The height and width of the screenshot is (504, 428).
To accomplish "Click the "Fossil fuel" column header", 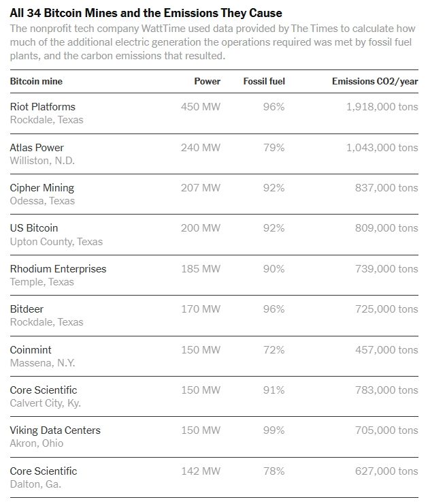I will pos(264,81).
